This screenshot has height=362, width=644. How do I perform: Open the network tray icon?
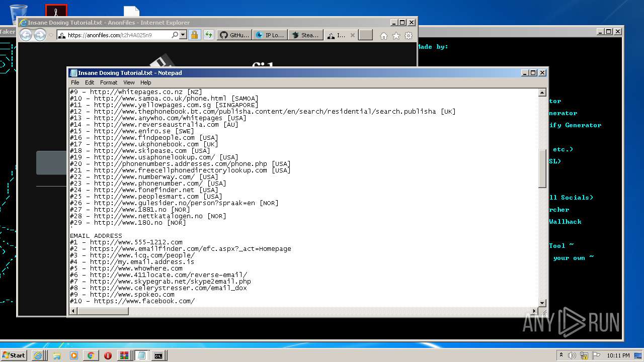point(585,355)
